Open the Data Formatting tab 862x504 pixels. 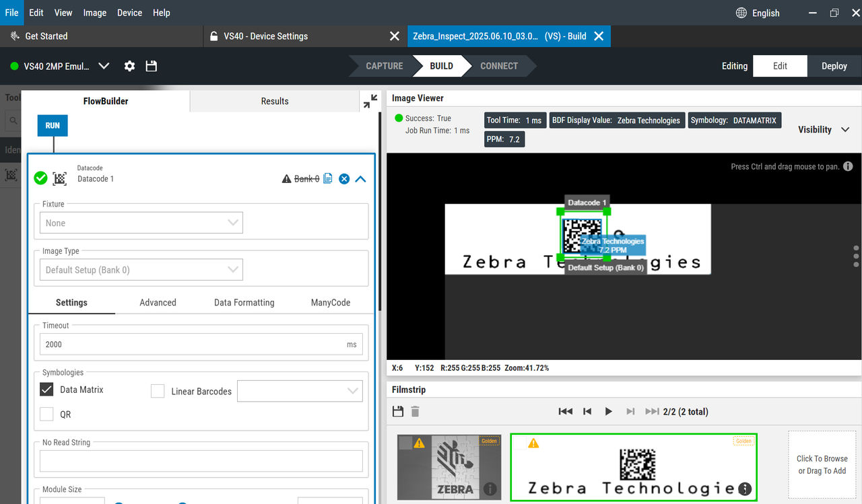(x=244, y=303)
